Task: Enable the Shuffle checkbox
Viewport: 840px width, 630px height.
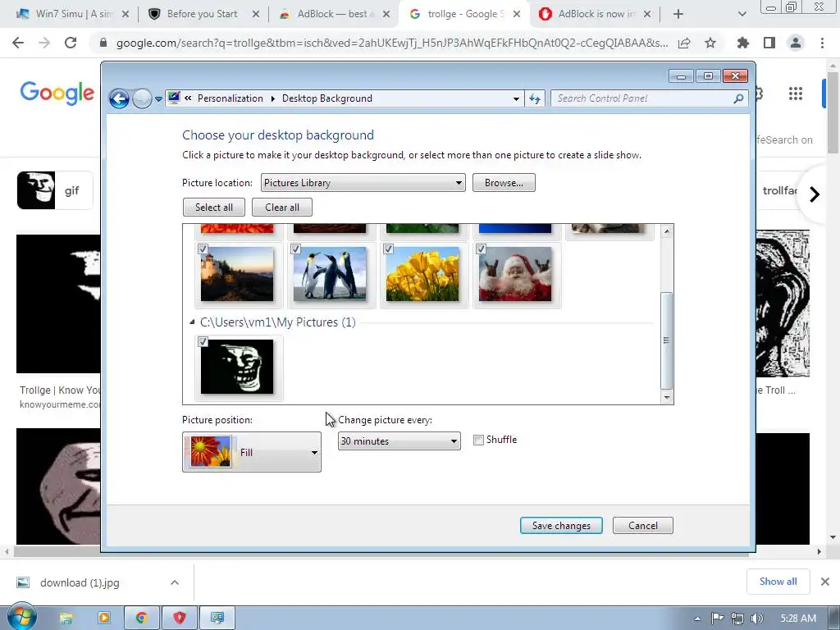Action: [x=478, y=440]
